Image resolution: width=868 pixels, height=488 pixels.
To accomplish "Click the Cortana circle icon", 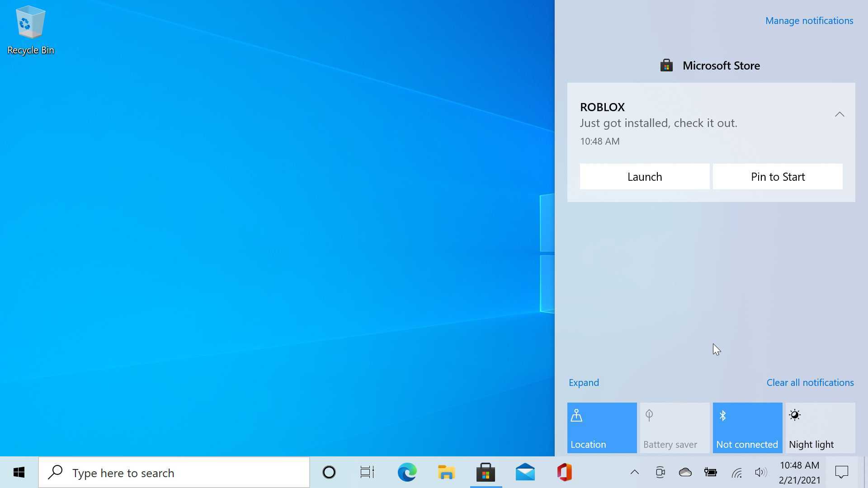I will point(329,473).
